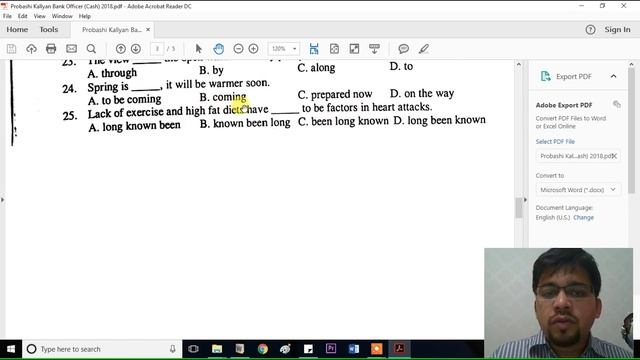
Task: Close the Probashi Kallyan document tab
Action: [x=148, y=30]
